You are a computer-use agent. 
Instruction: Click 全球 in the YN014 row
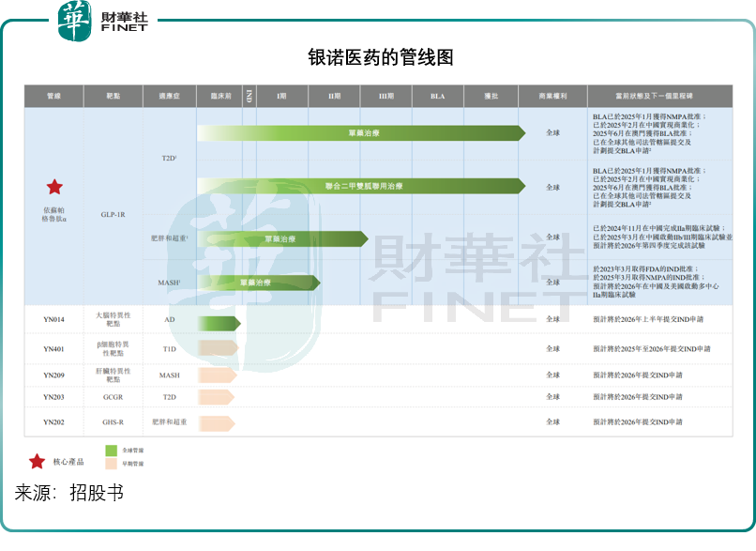553,319
